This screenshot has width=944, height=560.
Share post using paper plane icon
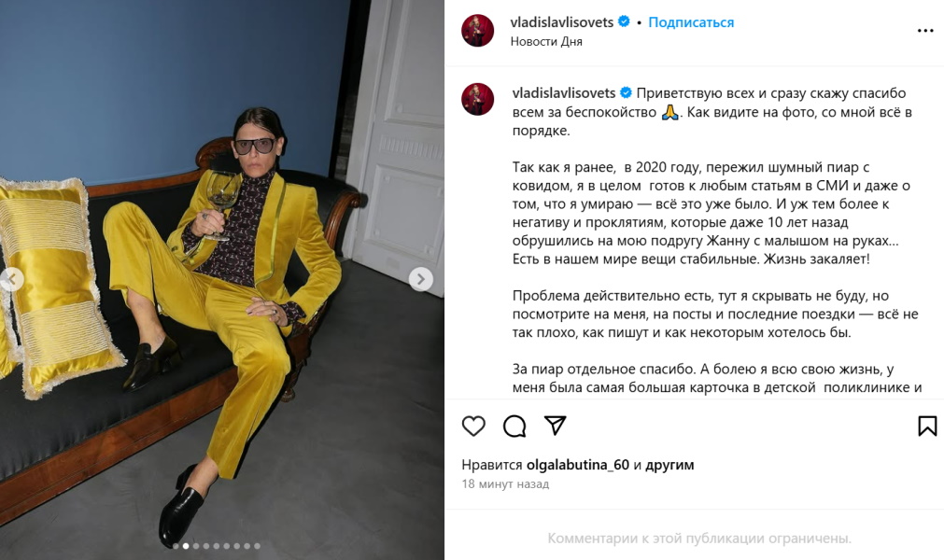(555, 426)
